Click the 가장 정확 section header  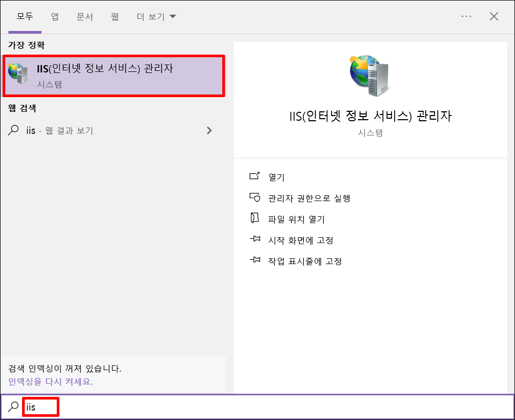(26, 45)
